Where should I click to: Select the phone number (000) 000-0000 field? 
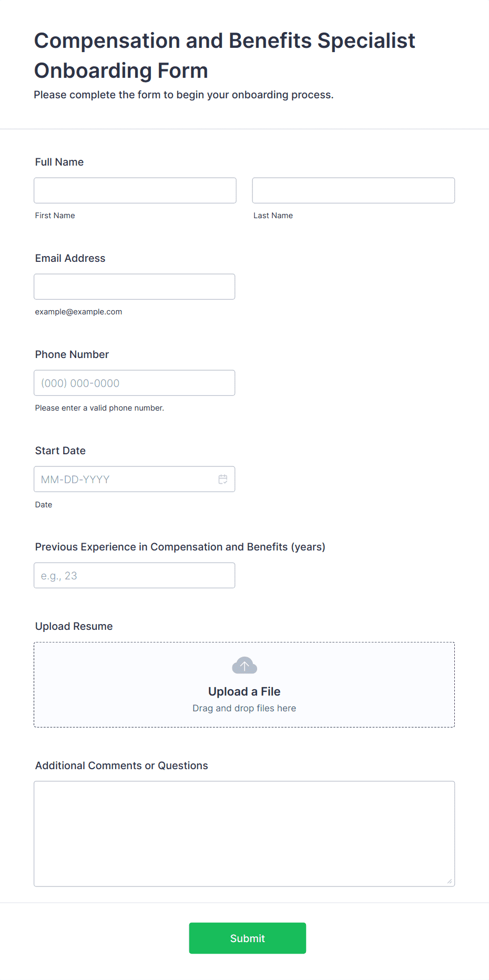tap(135, 383)
